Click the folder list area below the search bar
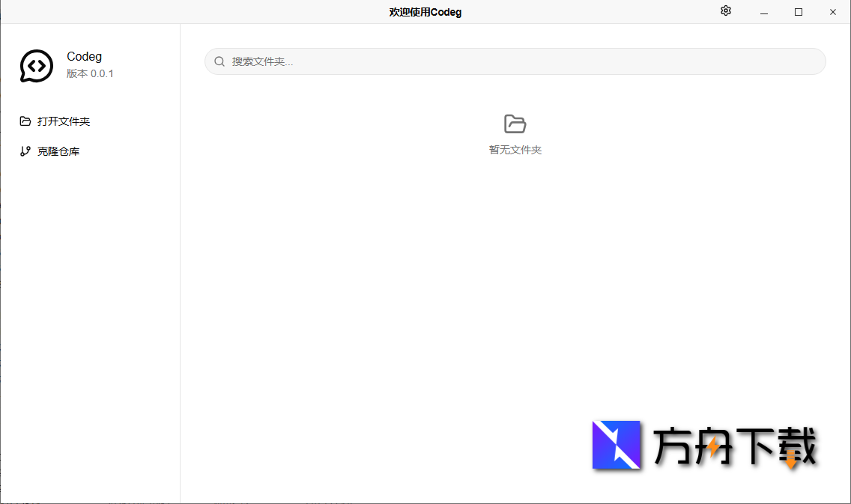The width and height of the screenshot is (851, 504). 514,262
